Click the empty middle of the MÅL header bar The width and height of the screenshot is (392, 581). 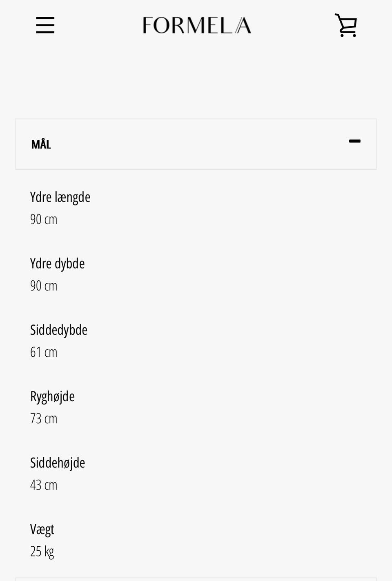[196, 144]
